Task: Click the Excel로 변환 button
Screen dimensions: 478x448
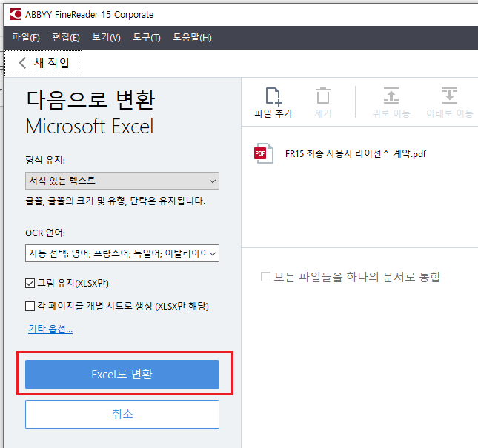Action: point(122,374)
